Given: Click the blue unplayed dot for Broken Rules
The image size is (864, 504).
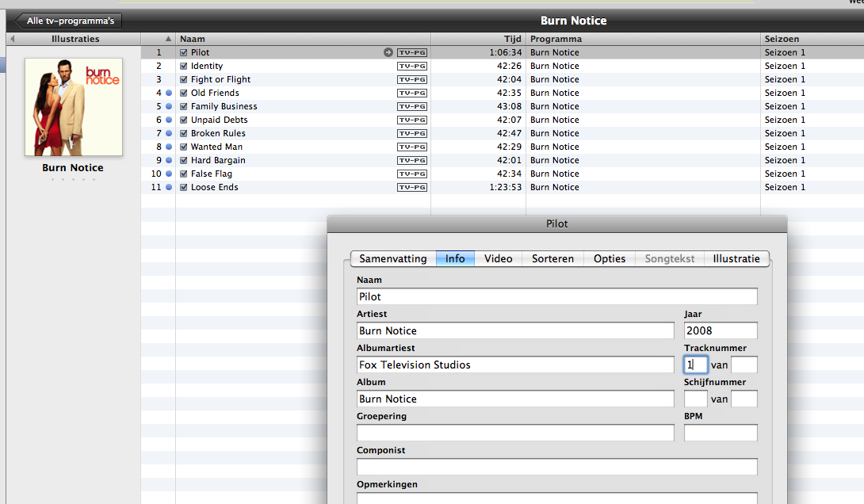Looking at the screenshot, I should point(169,133).
